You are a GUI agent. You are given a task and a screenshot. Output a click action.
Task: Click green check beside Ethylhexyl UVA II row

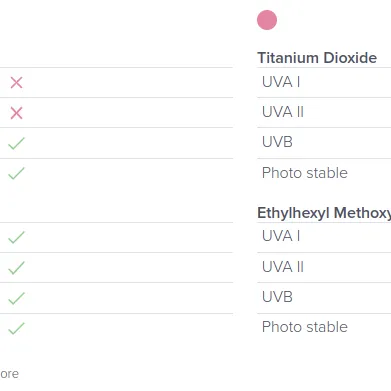pos(16,268)
